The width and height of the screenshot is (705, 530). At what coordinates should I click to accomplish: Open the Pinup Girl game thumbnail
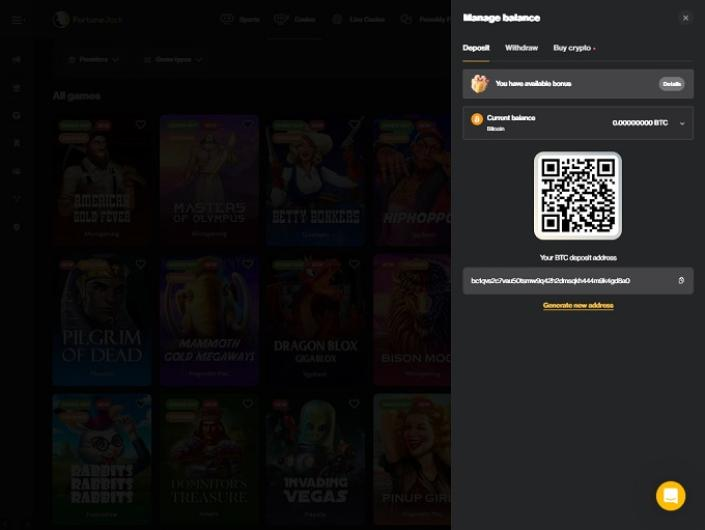[x=412, y=459]
